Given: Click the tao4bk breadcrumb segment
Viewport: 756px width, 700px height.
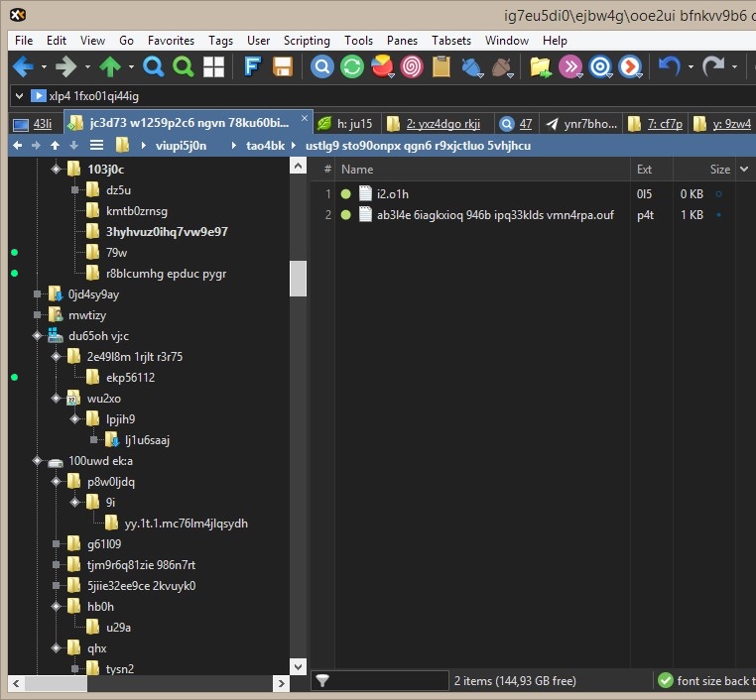Looking at the screenshot, I should click(265, 146).
